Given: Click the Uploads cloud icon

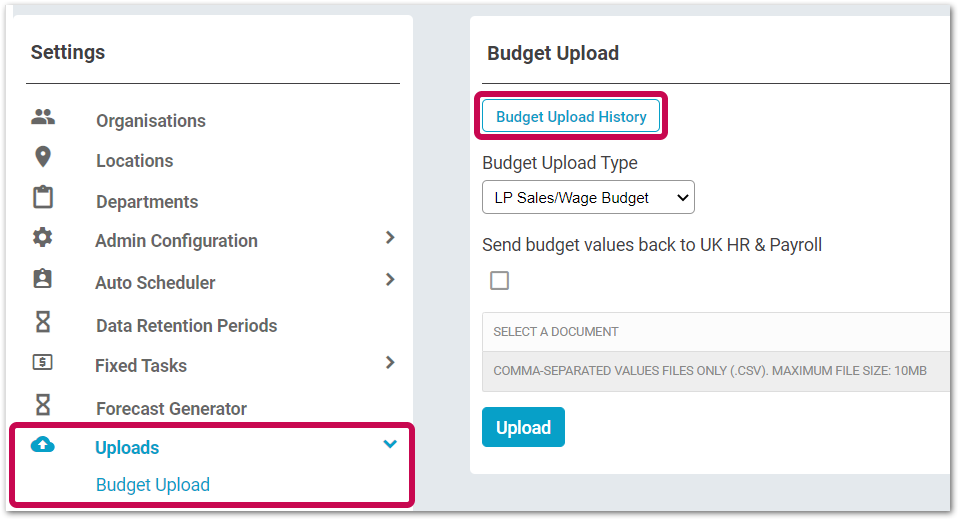Looking at the screenshot, I should coord(43,445).
